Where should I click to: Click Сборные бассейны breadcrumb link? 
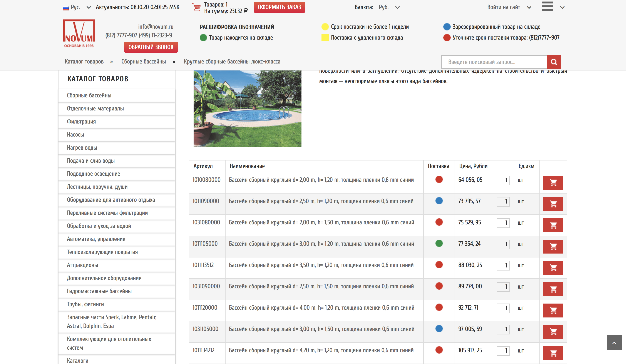tap(143, 62)
